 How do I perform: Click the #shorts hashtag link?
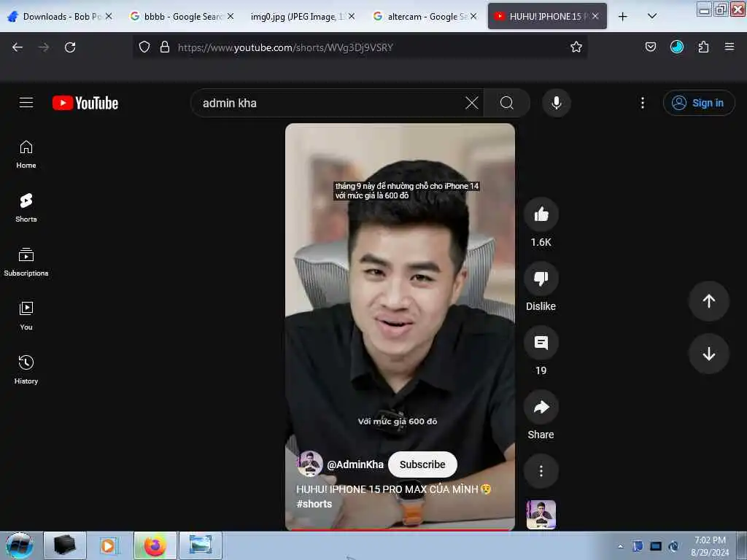pos(314,504)
